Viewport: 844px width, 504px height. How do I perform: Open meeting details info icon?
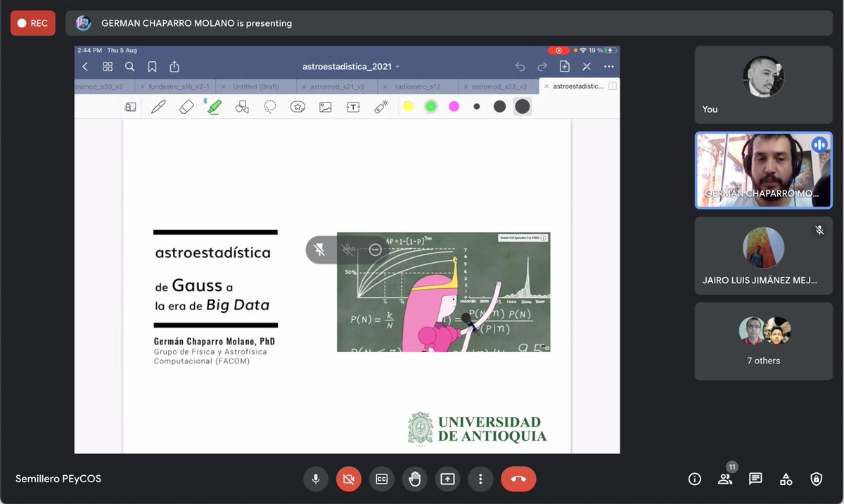click(695, 479)
